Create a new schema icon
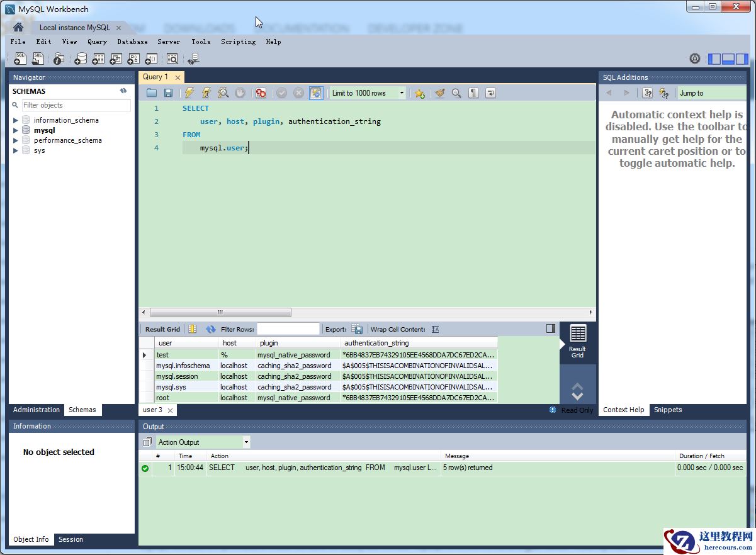Image resolution: width=756 pixels, height=555 pixels. (81, 59)
